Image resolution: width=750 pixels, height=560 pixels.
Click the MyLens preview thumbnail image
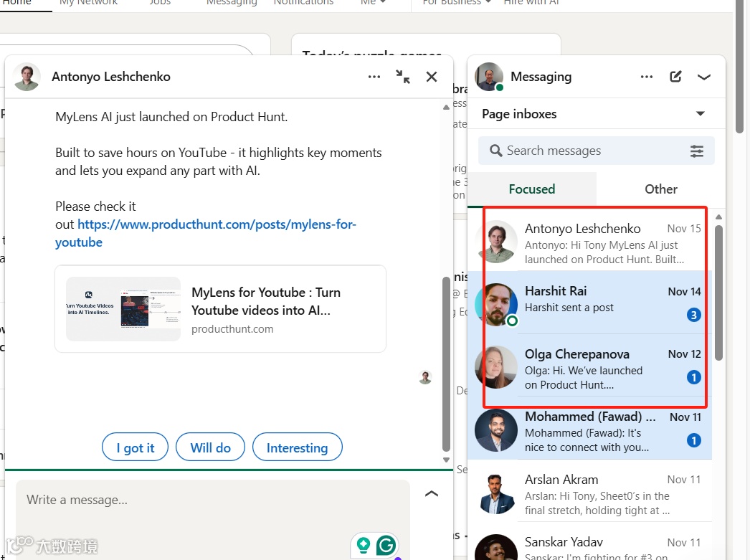123,309
